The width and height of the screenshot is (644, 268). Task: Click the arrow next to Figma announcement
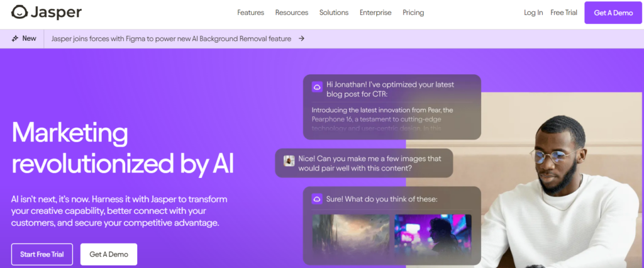pos(302,38)
